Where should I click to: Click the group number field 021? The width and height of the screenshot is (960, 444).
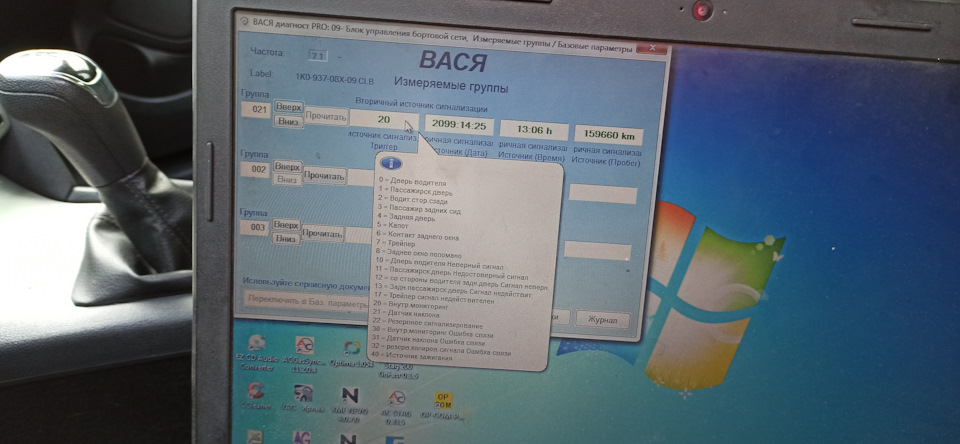click(256, 110)
